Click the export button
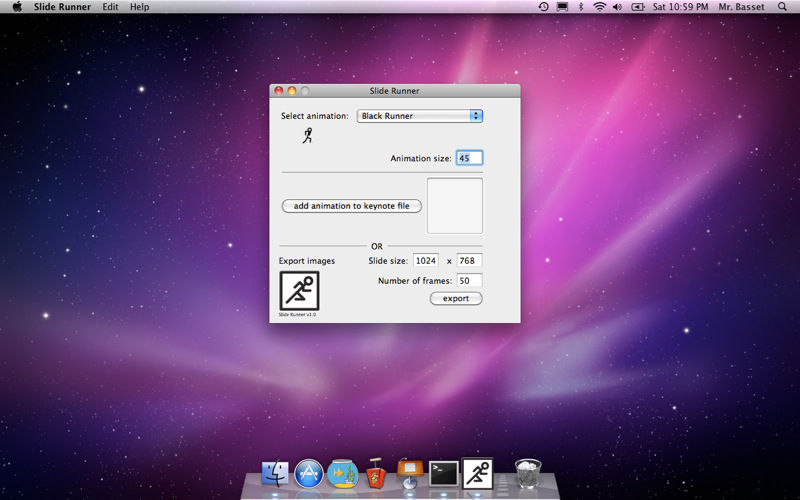Screen dimensions: 800x500 point(456,298)
